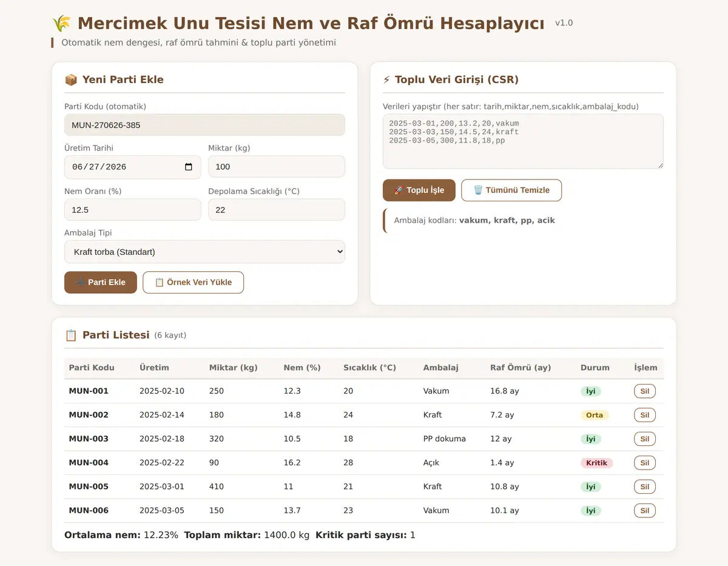Click the clipboard icon beside Parti Listesi

pos(71,335)
